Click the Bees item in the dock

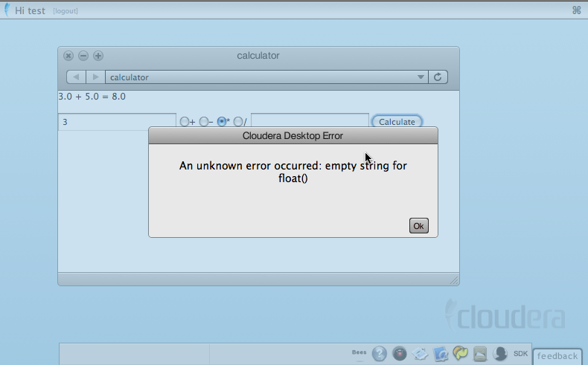[359, 352]
